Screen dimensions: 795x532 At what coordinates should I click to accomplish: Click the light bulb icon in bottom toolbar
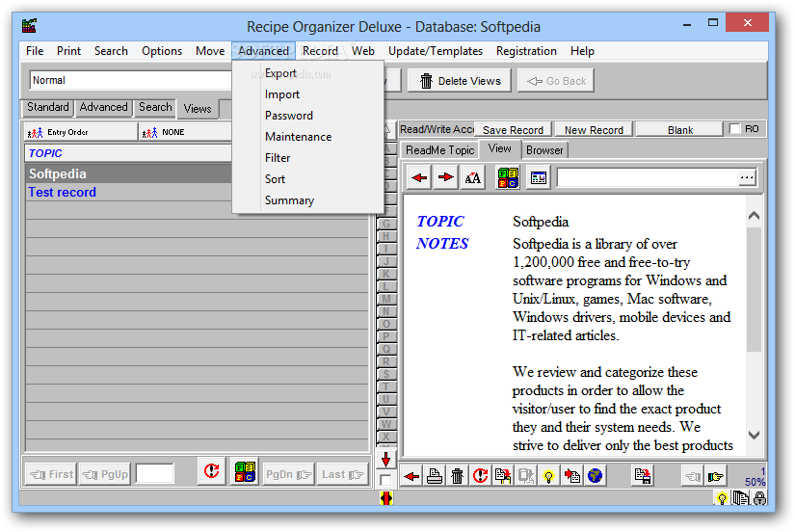(548, 476)
